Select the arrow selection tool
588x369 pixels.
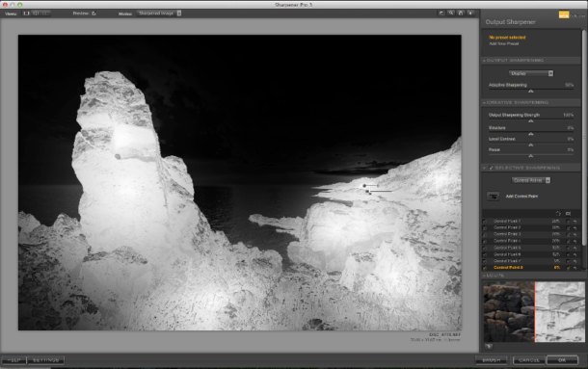[x=441, y=13]
